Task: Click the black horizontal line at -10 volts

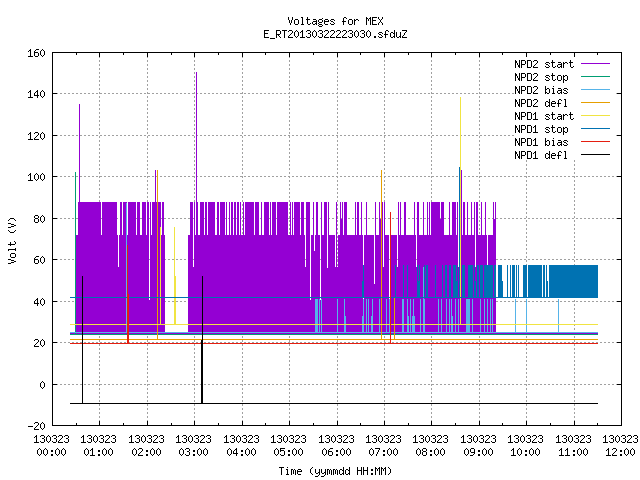Action: pos(334,404)
